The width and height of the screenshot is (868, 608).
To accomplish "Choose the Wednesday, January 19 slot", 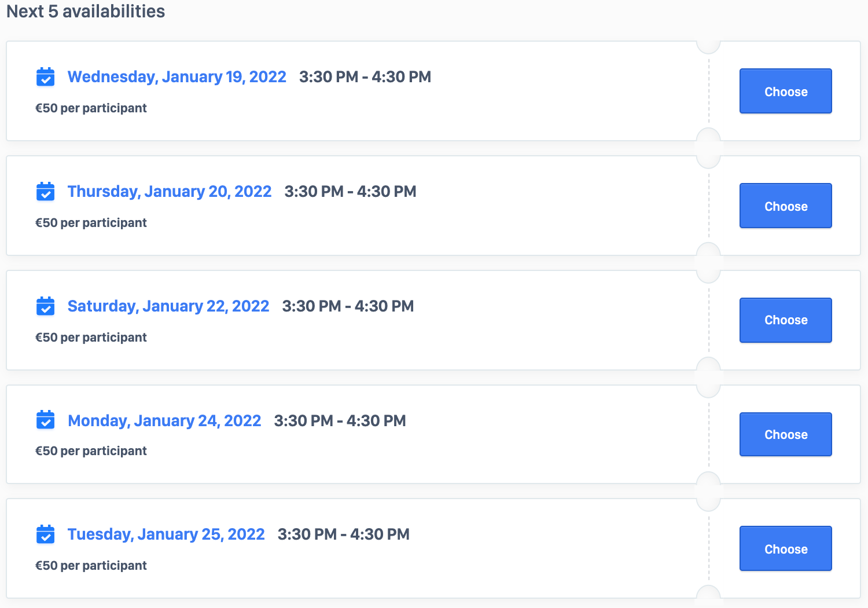I will click(x=785, y=91).
